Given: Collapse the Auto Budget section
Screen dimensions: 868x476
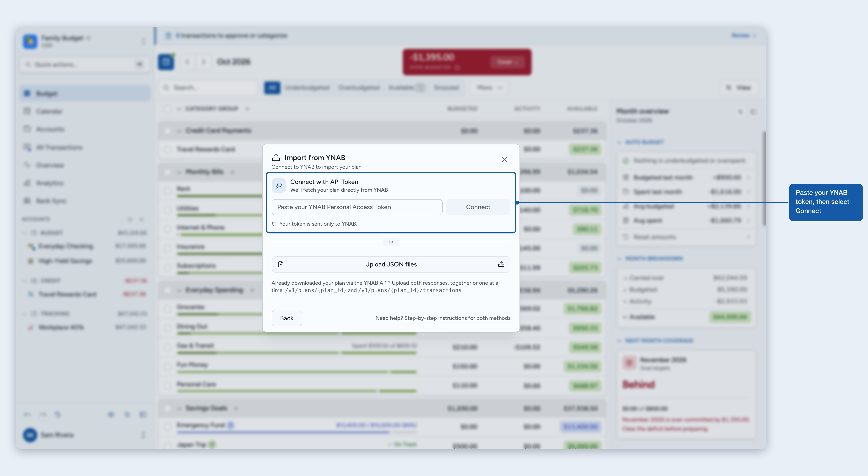Looking at the screenshot, I should coord(619,142).
